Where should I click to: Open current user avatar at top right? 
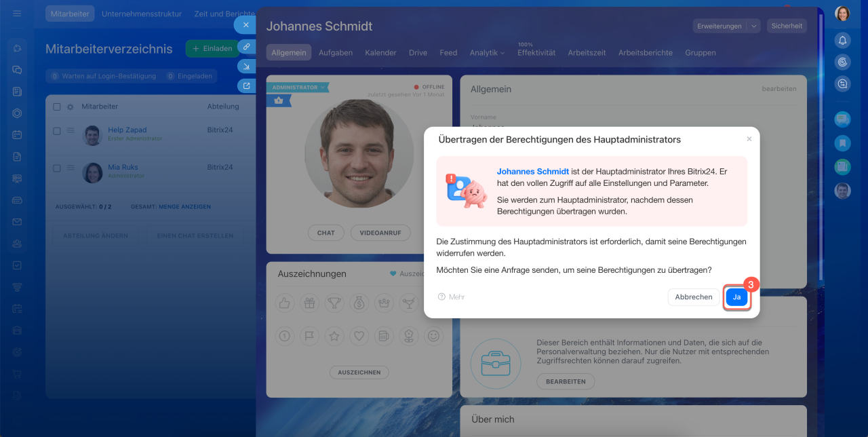tap(842, 14)
